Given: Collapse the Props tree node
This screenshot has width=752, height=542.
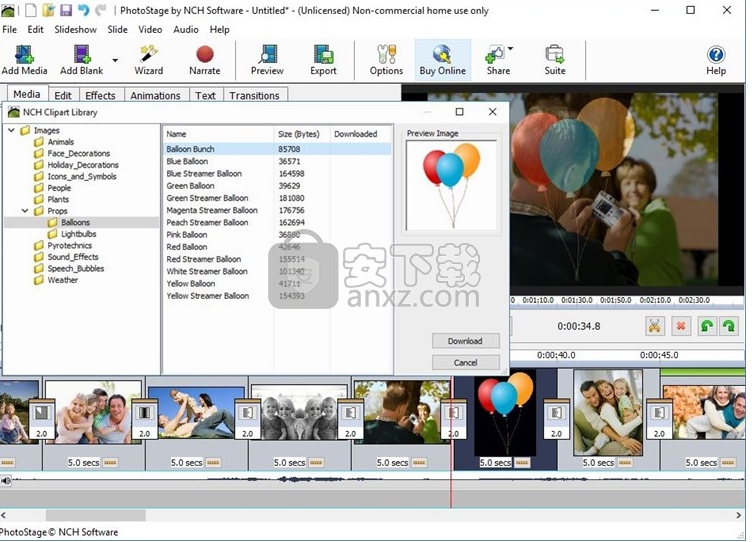Looking at the screenshot, I should click(25, 211).
